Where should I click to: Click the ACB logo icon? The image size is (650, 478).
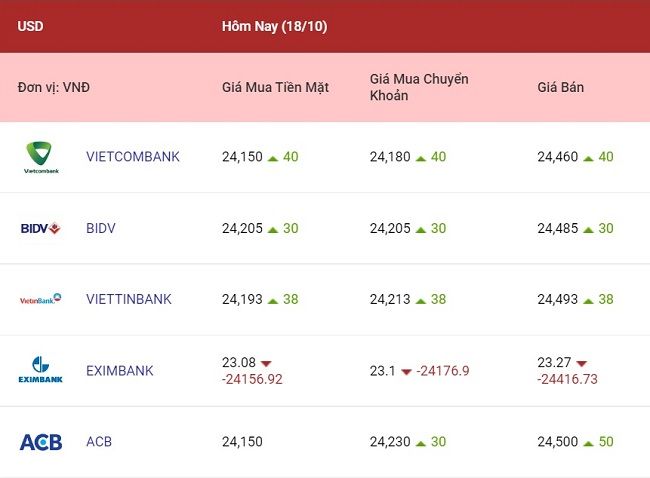coord(41,442)
